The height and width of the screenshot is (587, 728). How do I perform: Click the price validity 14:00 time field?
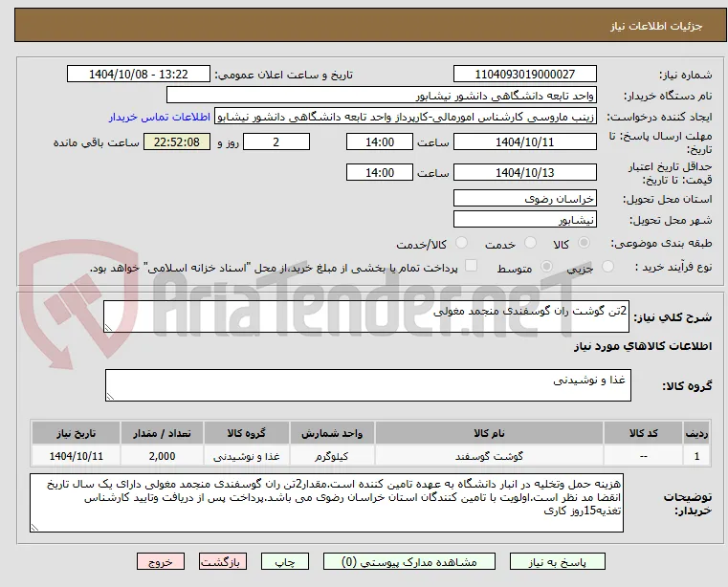380,173
